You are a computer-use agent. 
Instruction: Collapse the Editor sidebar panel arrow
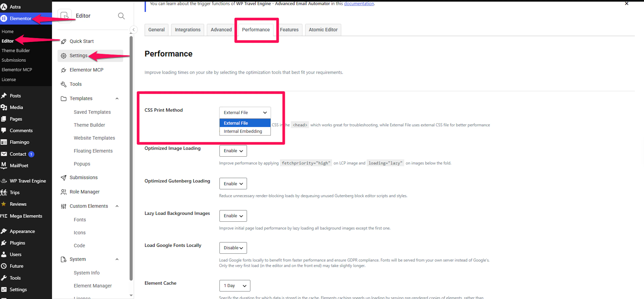133,30
